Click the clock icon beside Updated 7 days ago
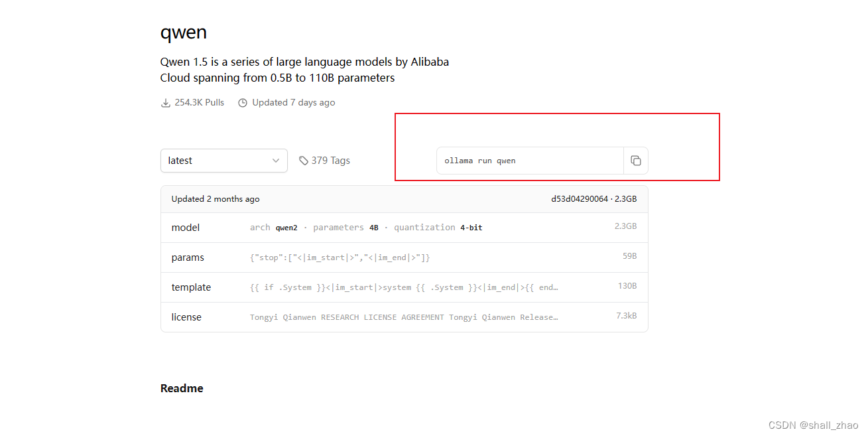The image size is (868, 436). pos(243,103)
